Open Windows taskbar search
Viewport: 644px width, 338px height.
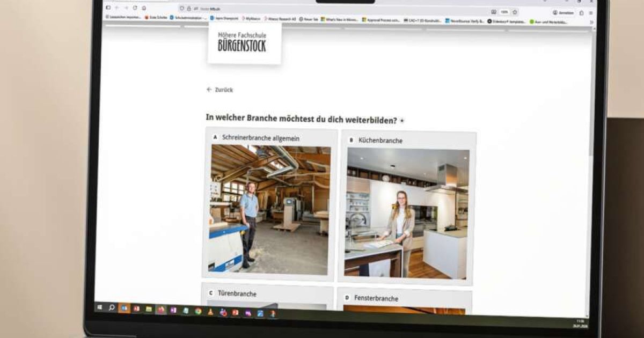pyautogui.click(x=112, y=308)
